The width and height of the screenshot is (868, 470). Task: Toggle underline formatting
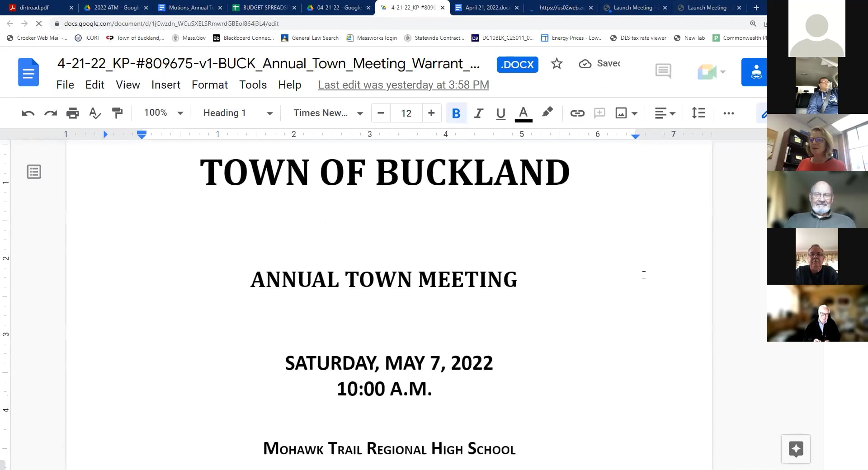500,113
